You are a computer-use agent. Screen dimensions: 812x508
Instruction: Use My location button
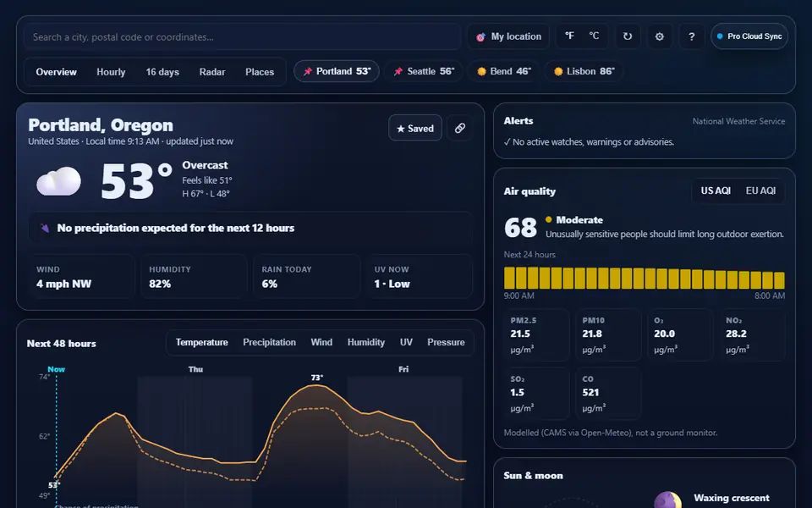[508, 36]
